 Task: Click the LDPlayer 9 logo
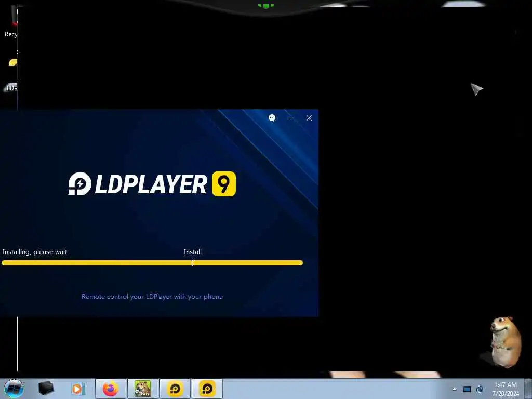(x=152, y=184)
